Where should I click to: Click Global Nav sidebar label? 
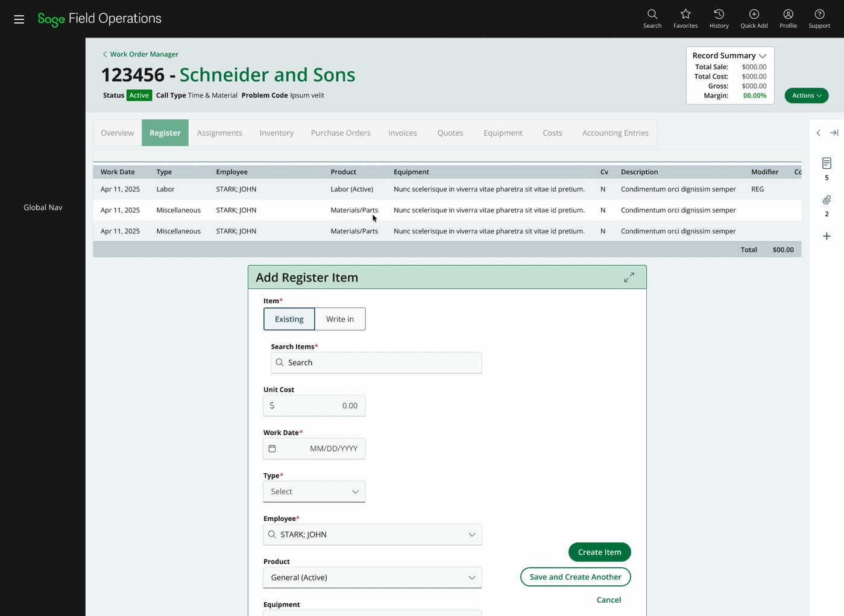click(x=43, y=207)
